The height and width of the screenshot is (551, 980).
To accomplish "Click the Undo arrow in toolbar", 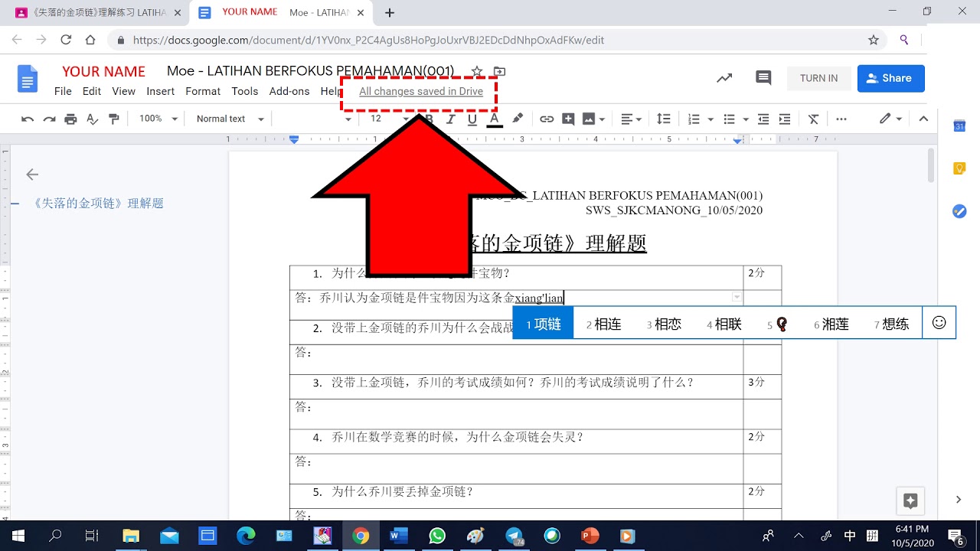I will tap(28, 119).
